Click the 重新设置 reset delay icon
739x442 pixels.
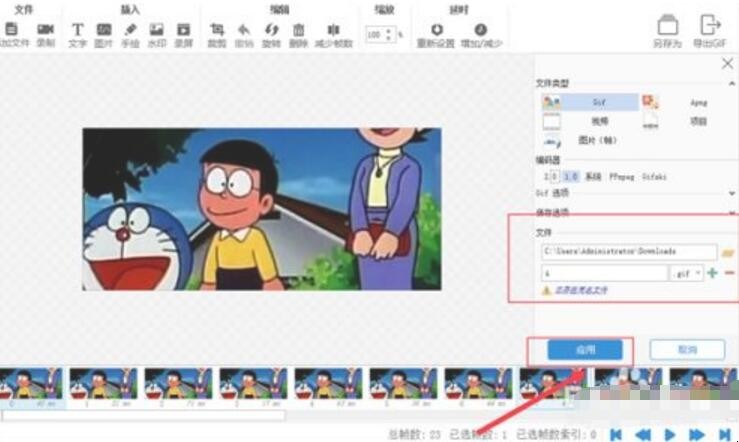[436, 30]
